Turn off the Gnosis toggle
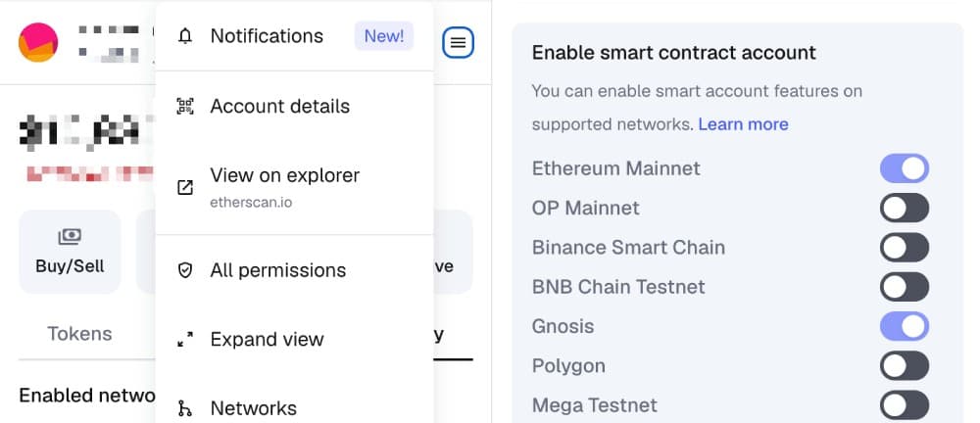The height and width of the screenshot is (423, 980). [x=905, y=326]
